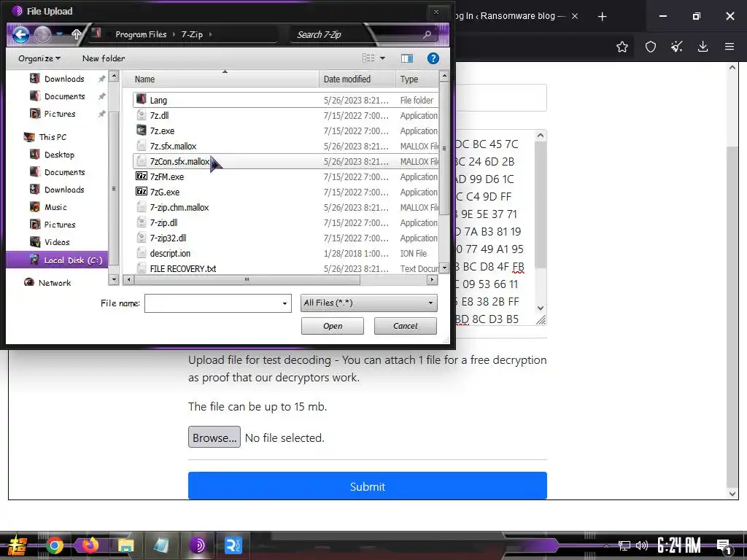
Task: Open Start menu in taskbar
Action: tap(18, 545)
